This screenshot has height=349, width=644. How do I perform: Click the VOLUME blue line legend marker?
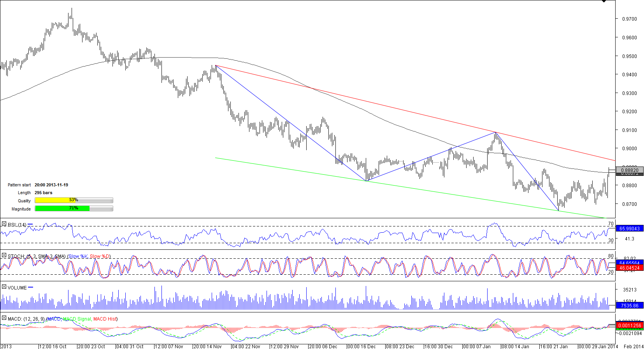pos(31,288)
